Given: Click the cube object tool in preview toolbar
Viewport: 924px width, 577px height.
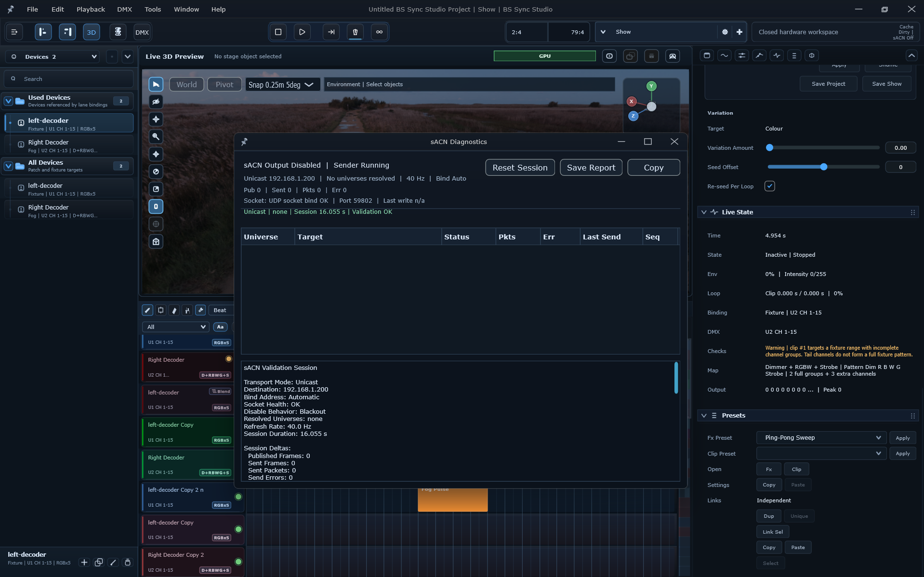Looking at the screenshot, I should click(x=156, y=241).
